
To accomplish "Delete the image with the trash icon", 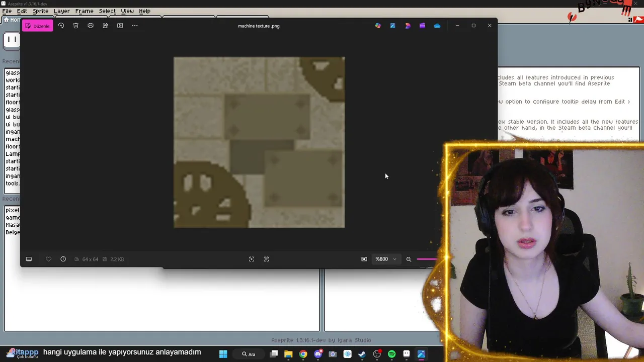I will [75, 26].
